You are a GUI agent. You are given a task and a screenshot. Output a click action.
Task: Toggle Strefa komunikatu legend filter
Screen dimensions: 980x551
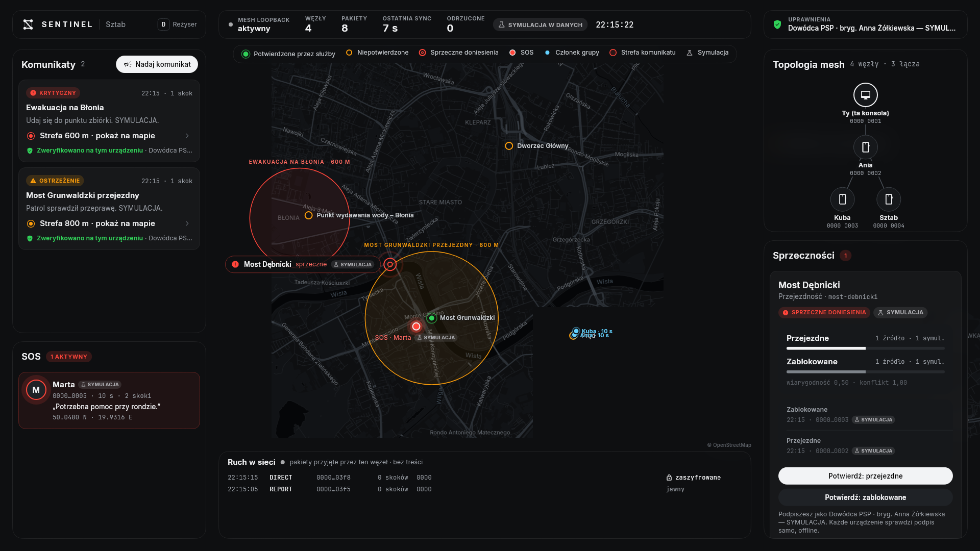coord(642,53)
